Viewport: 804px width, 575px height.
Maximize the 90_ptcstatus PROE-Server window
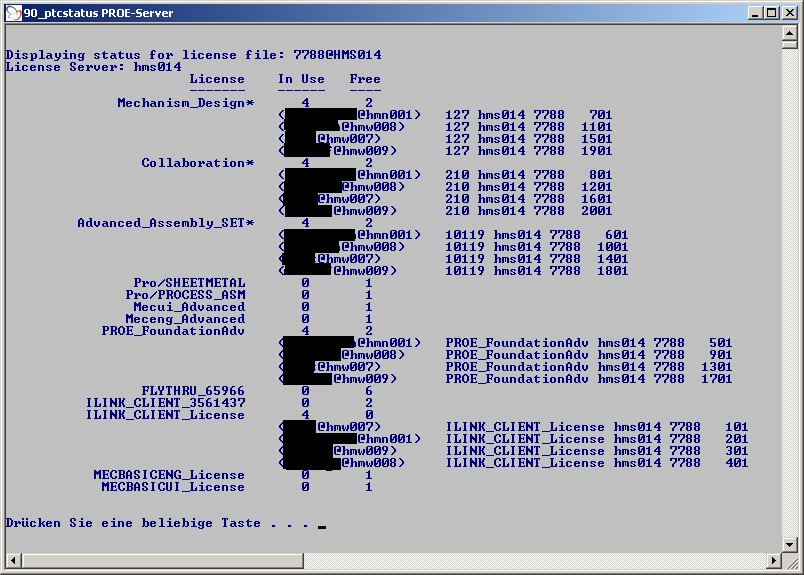(x=771, y=13)
